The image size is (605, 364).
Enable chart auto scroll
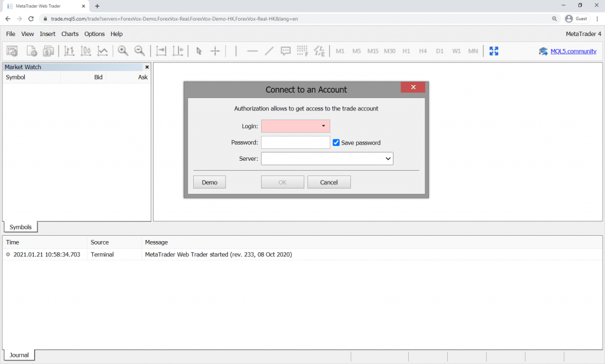coord(161,51)
